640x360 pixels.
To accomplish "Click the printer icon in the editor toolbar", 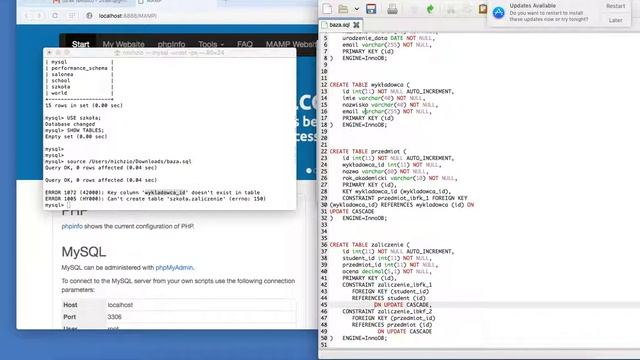I will [x=392, y=9].
